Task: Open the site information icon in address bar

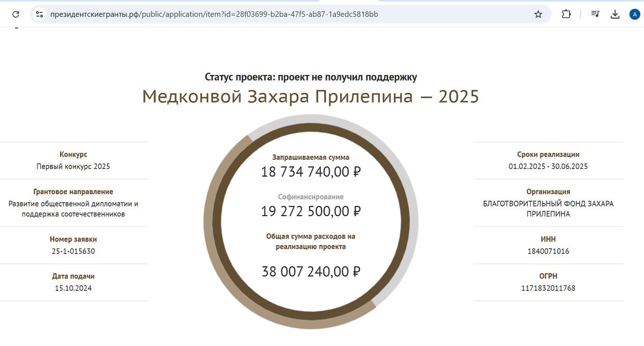Action: coord(39,14)
